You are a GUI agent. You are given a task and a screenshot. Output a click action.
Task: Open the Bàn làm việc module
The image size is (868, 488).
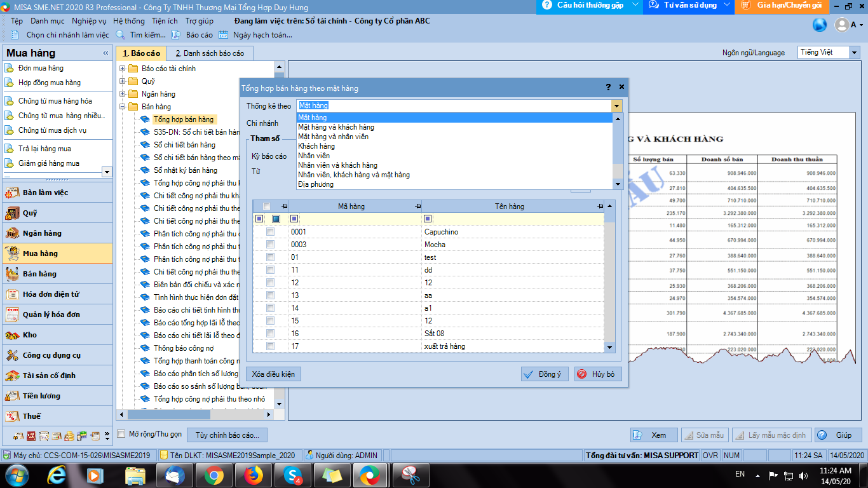coord(57,193)
